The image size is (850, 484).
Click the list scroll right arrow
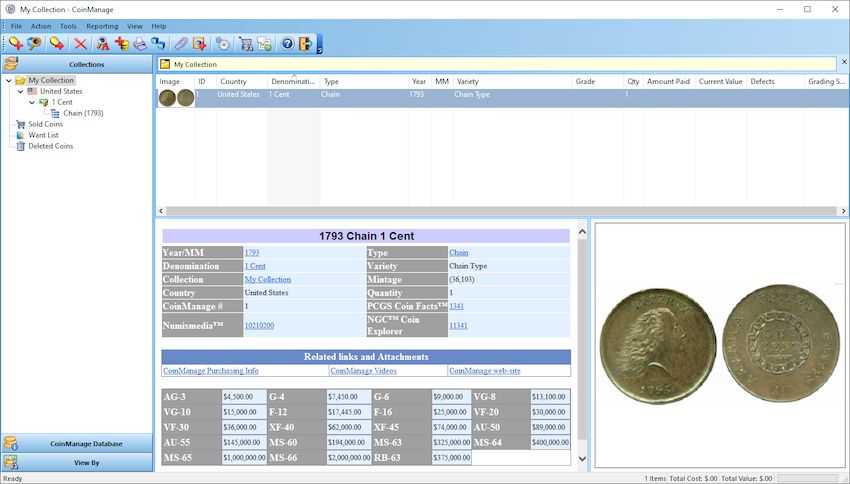(x=843, y=211)
